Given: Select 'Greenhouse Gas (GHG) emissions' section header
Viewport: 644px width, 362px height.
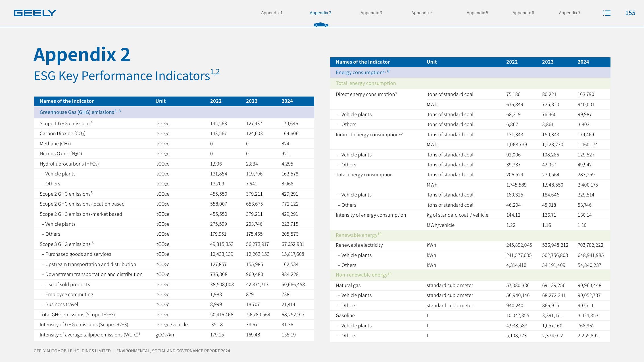Looking at the screenshot, I should [x=80, y=112].
